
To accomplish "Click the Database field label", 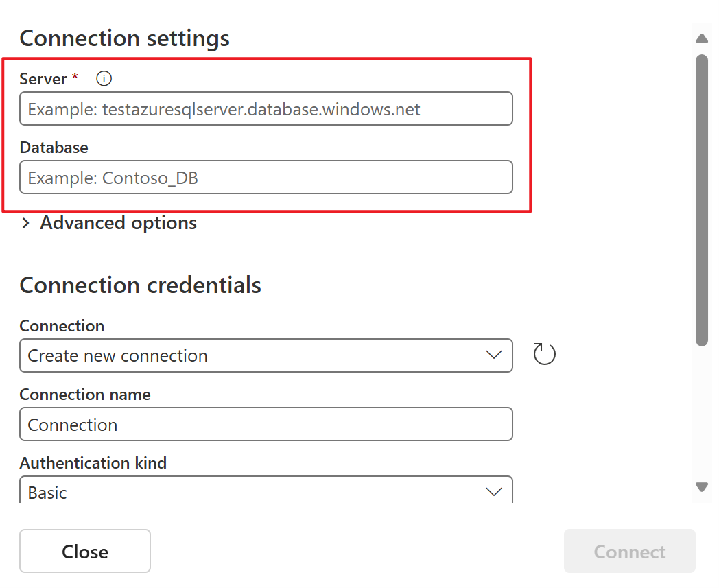I will click(x=54, y=148).
